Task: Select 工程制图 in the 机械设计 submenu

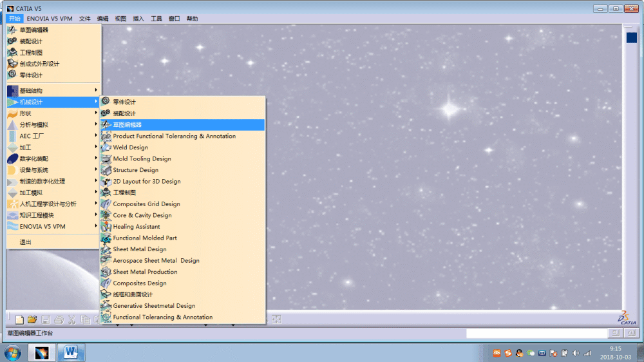Action: pos(183,193)
